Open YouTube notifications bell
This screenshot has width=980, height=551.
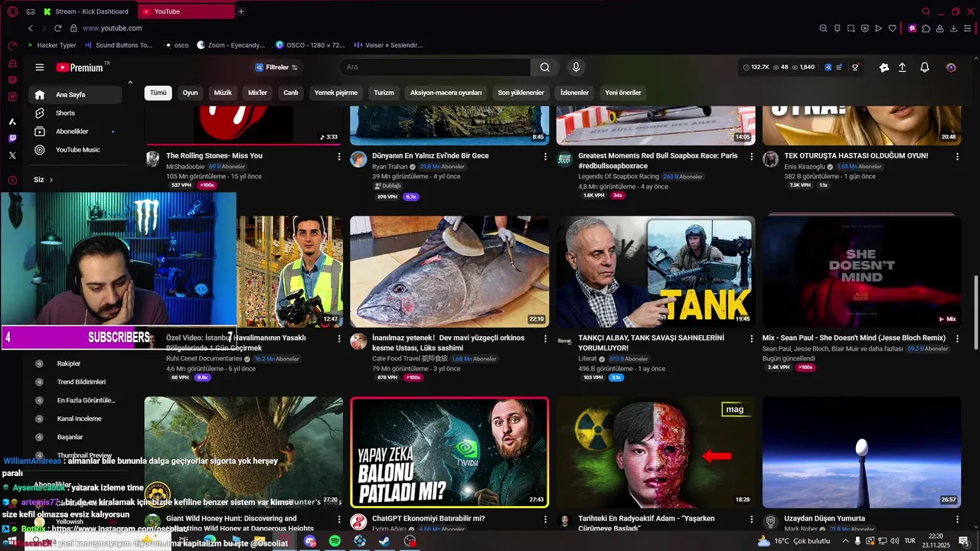pyautogui.click(x=925, y=67)
